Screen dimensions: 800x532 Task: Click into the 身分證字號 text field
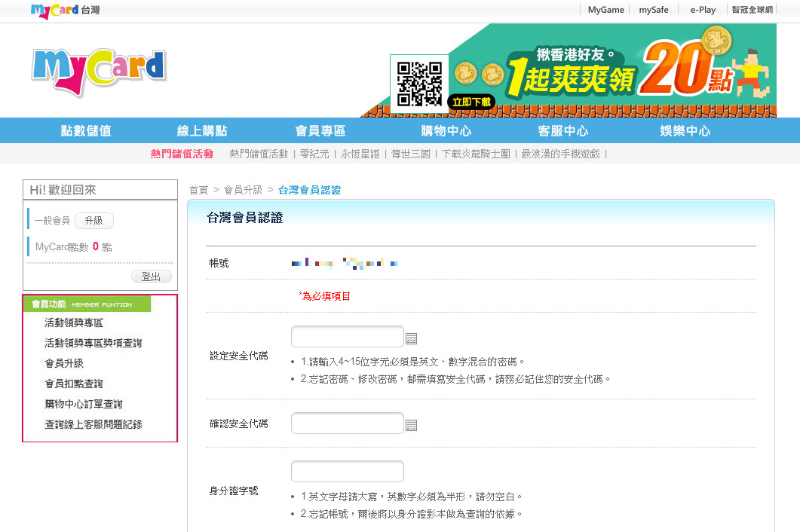pos(348,472)
